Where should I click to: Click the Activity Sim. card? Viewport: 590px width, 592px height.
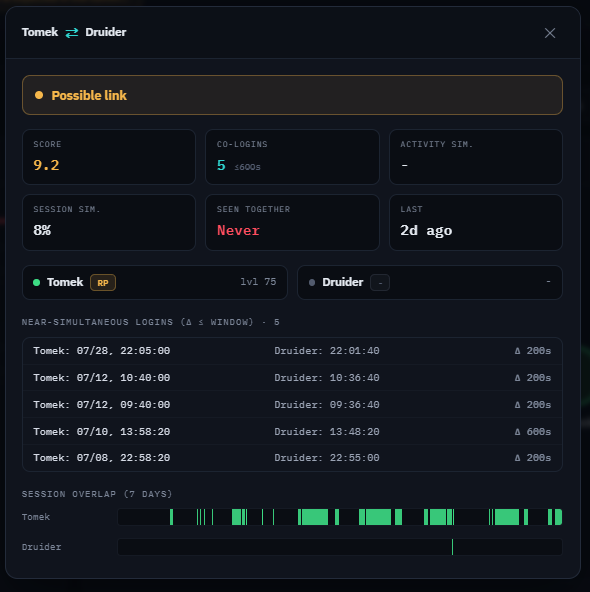coord(476,157)
